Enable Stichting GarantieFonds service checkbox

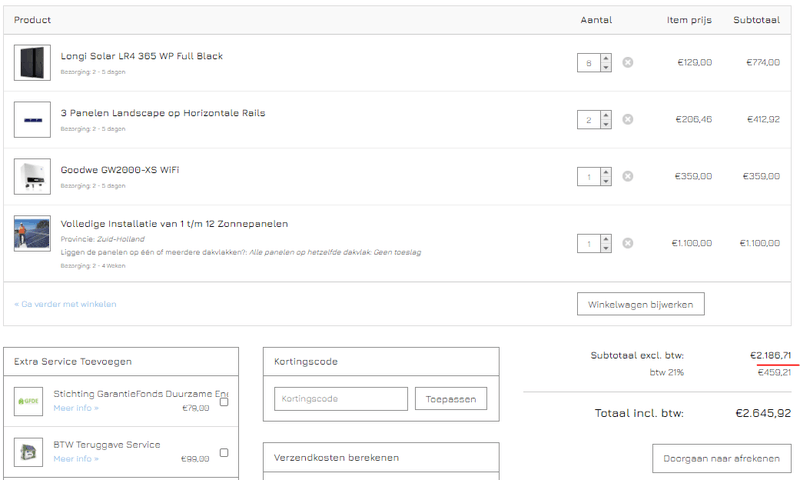point(224,402)
